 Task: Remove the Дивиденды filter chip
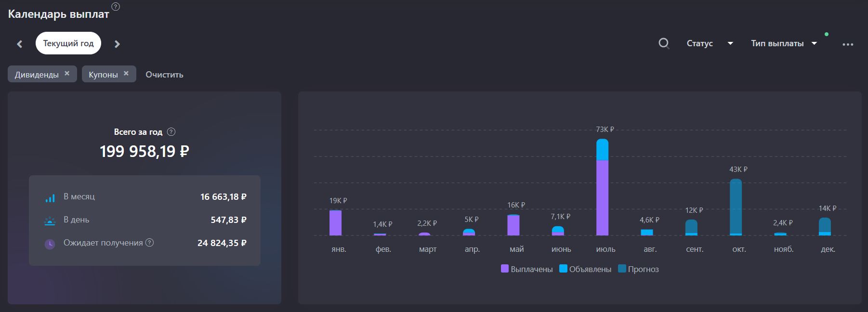pyautogui.click(x=67, y=74)
